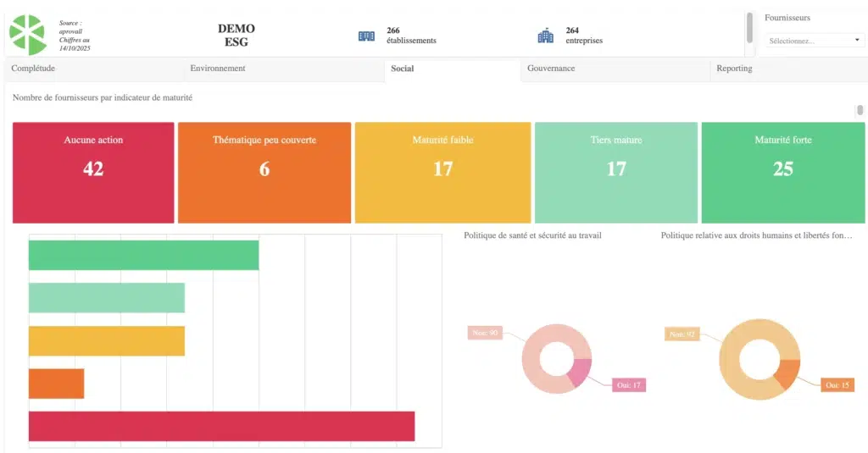The height and width of the screenshot is (453, 868).
Task: Click the Fournisseurs dropdown arrow
Action: point(857,40)
